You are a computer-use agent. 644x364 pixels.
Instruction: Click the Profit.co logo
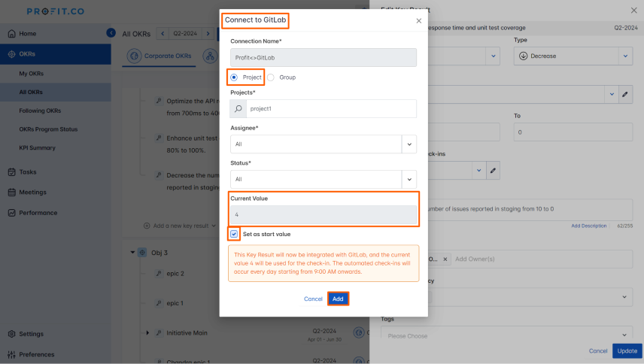[x=56, y=11]
